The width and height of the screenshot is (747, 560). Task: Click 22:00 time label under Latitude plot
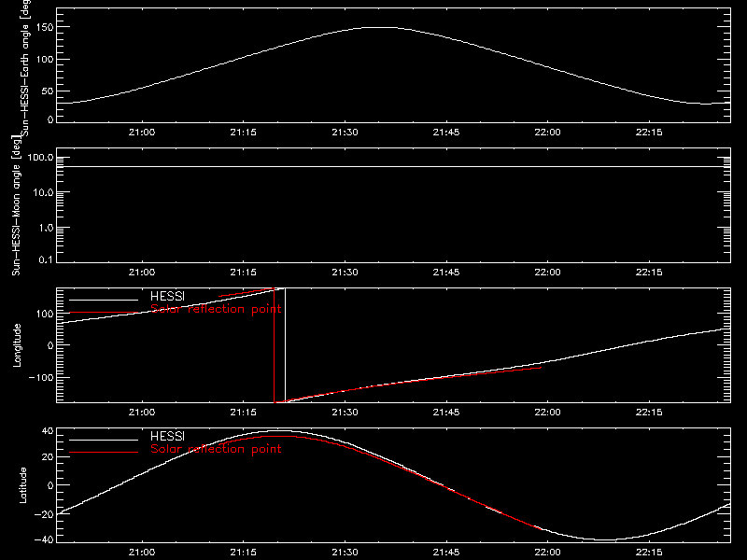click(547, 552)
